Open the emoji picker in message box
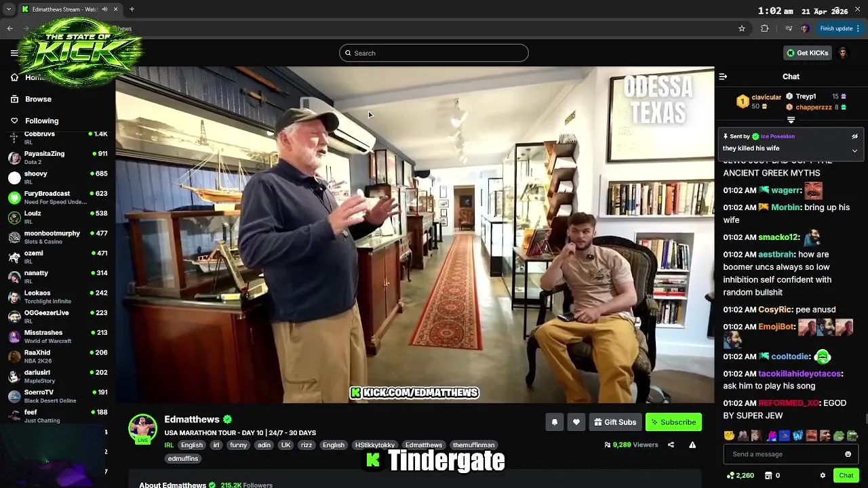The width and height of the screenshot is (868, 488). tap(848, 454)
